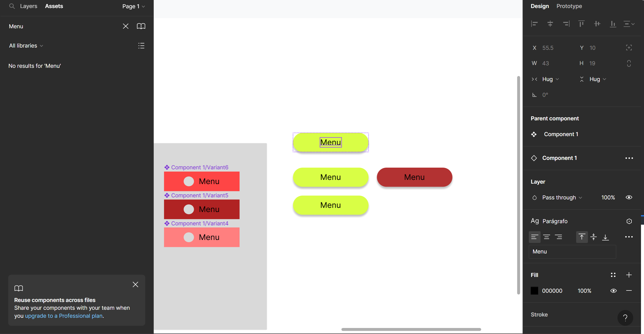Click the align left edges icon in toolbar
644x334 pixels.
click(535, 24)
